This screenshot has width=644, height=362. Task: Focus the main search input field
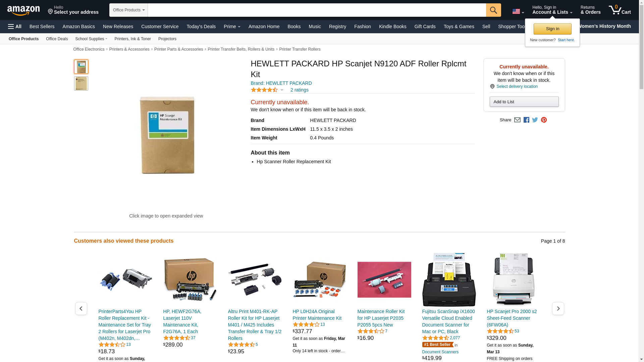point(317,10)
